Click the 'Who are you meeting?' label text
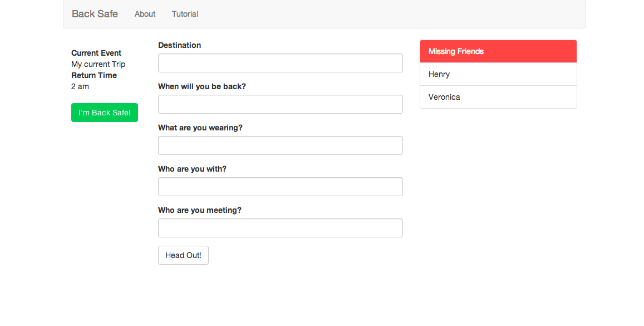Viewport: 644px width, 326px height. click(199, 210)
